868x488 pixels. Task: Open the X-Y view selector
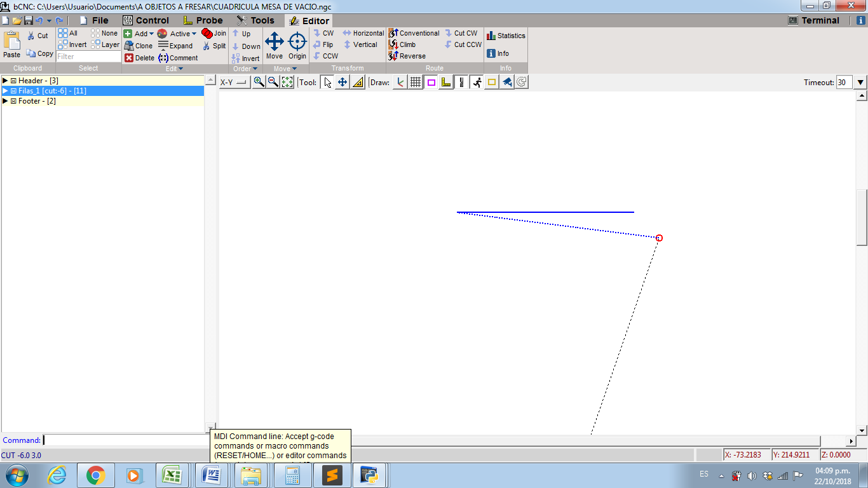point(234,82)
